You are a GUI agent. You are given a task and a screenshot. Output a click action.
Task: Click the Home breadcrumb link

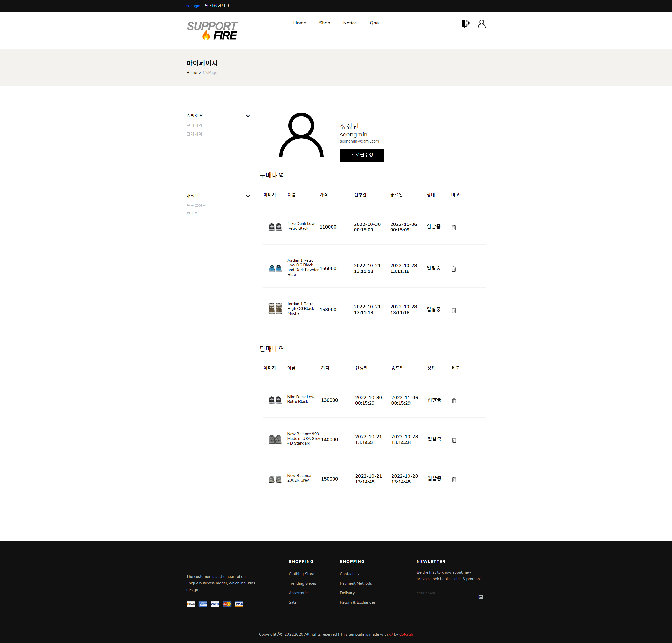pyautogui.click(x=191, y=72)
